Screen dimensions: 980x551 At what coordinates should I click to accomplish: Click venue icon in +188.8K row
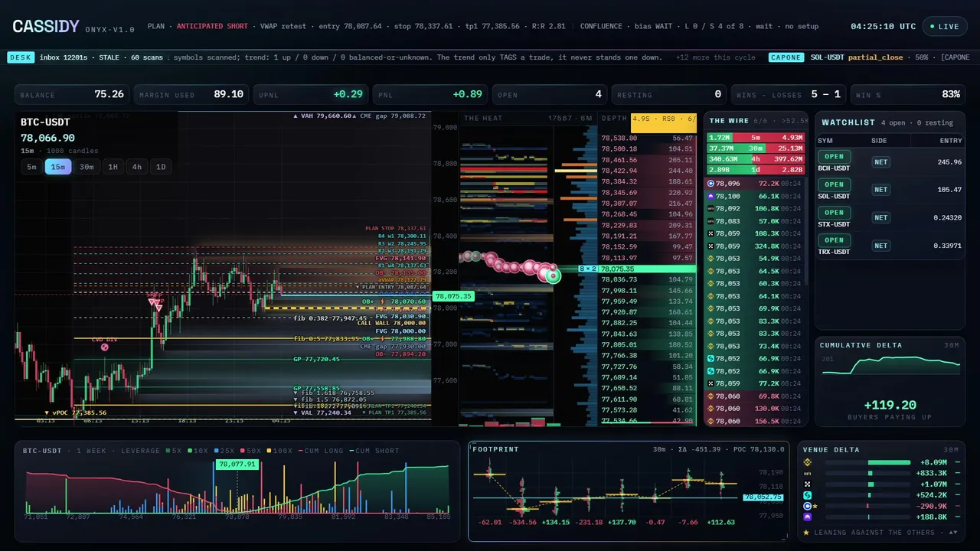(x=807, y=517)
